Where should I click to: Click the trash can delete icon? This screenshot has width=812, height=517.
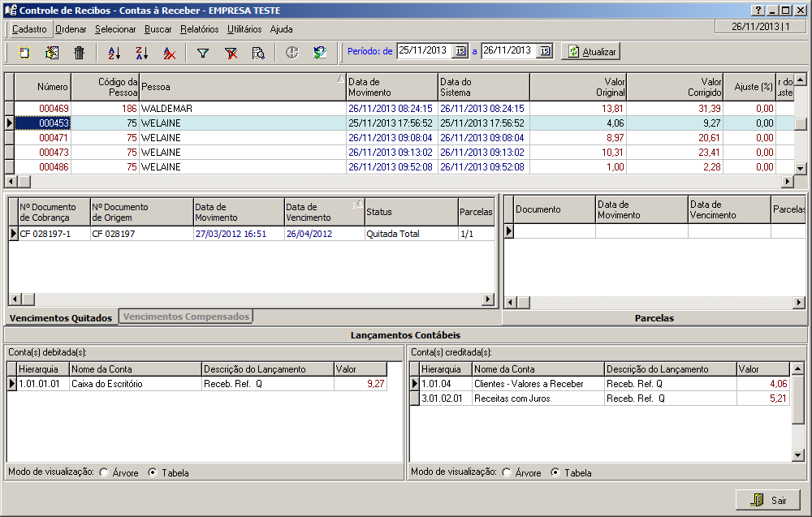79,53
